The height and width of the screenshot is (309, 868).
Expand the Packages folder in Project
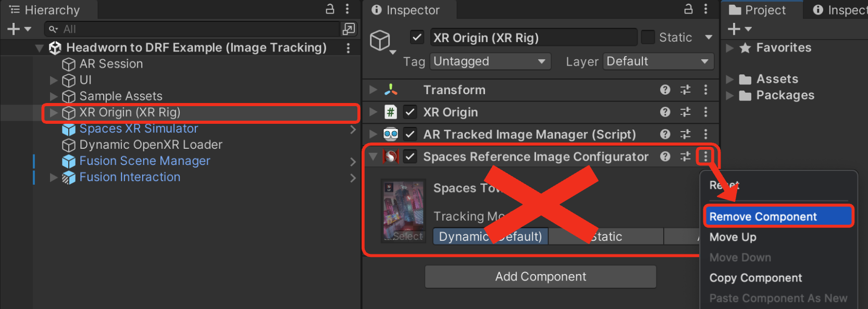(730, 95)
